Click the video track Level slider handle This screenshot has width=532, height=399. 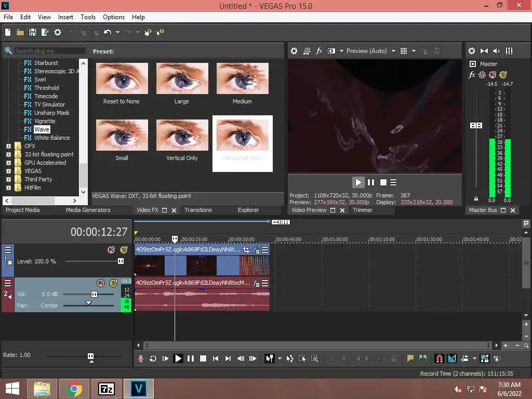click(121, 261)
